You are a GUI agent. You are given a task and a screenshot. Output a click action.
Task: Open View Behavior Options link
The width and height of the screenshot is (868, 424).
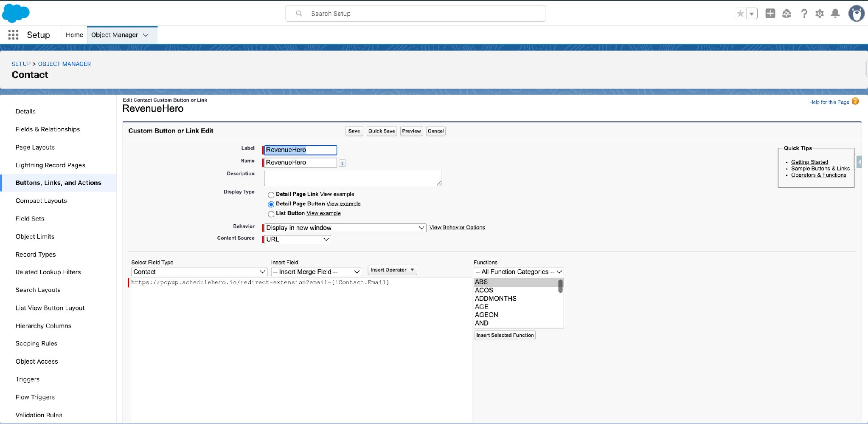(x=457, y=228)
